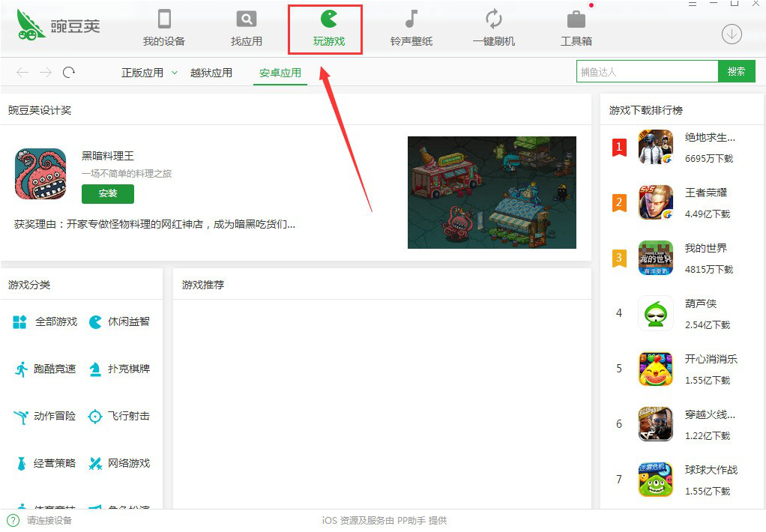Select 动作冒险 category icon

click(21, 416)
